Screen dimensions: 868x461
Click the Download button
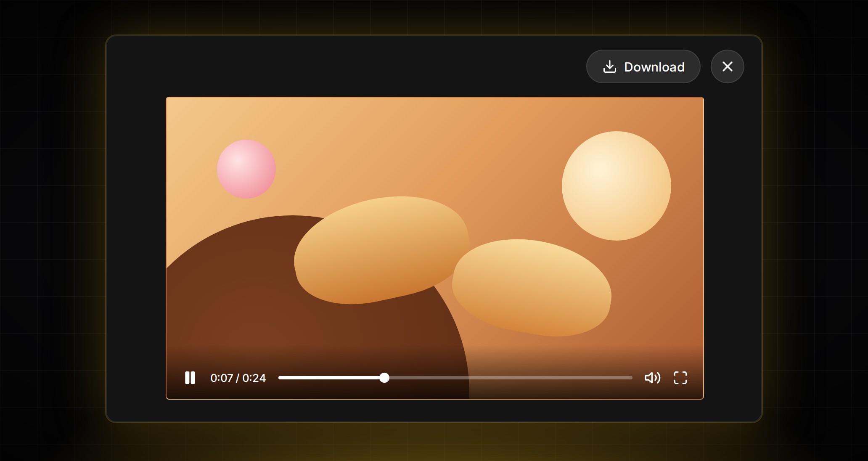pos(643,66)
